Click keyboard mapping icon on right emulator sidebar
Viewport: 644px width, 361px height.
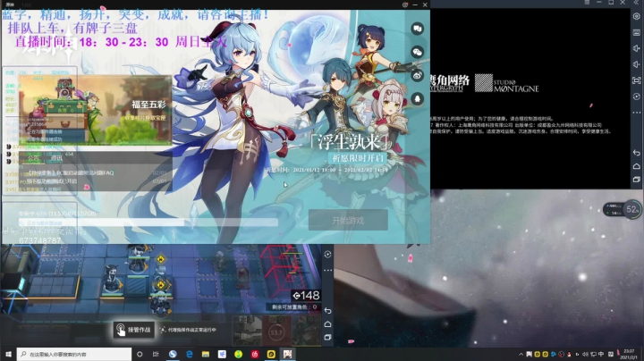tap(637, 32)
